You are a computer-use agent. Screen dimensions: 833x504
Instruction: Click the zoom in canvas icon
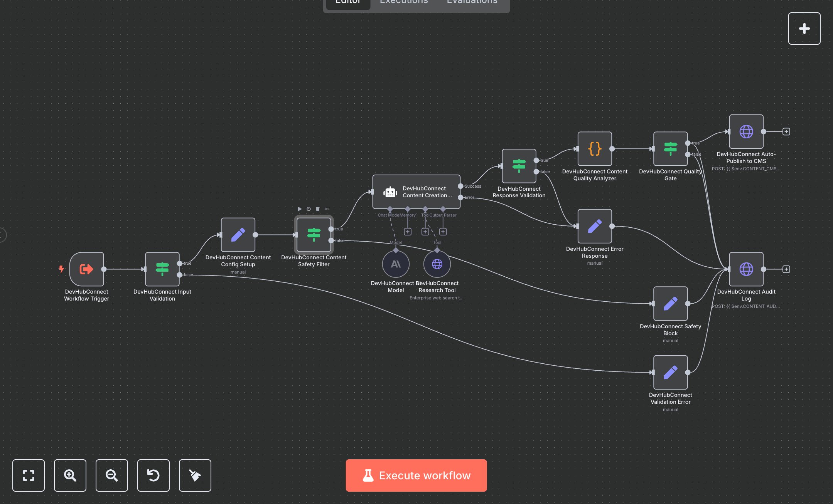(x=70, y=475)
